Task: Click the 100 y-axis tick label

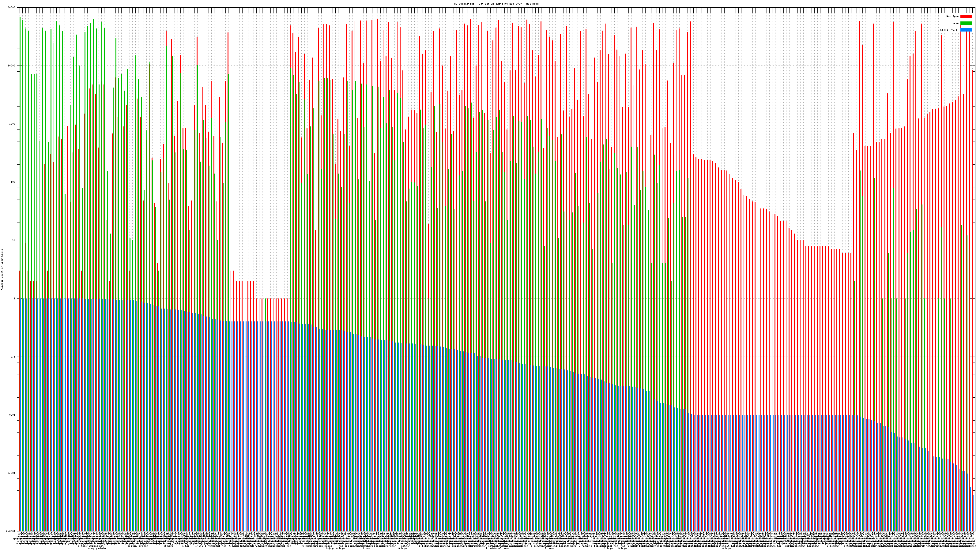Action: click(13, 182)
